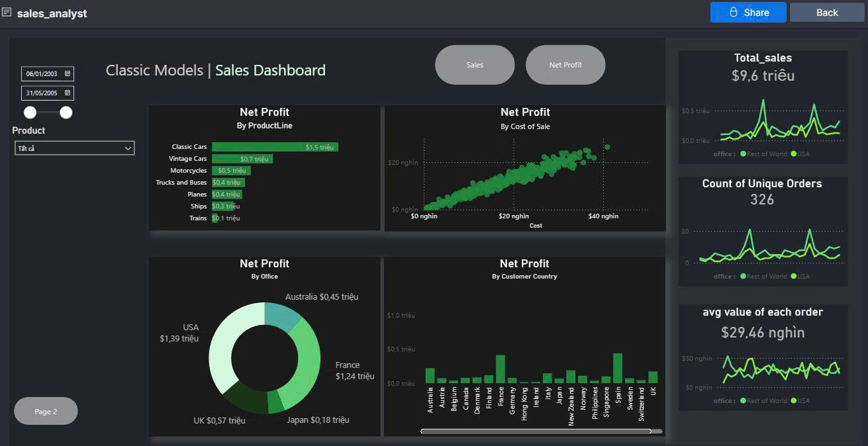868x446 pixels.
Task: Click the New Zealand bar in Customer Country chart
Action: click(x=571, y=377)
